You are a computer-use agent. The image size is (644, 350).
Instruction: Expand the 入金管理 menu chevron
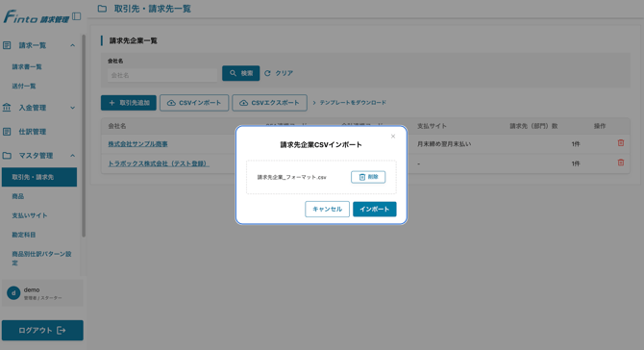point(73,108)
